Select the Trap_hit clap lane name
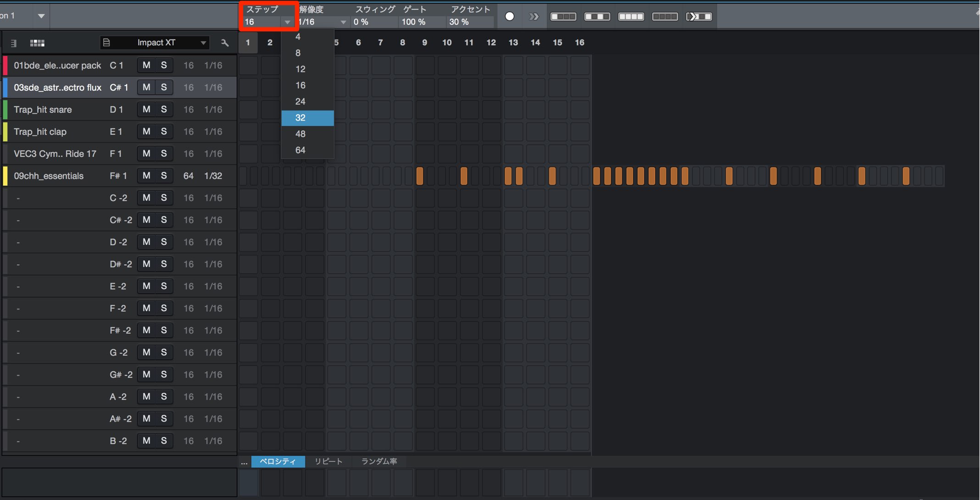Viewport: 980px width, 500px height. pyautogui.click(x=40, y=132)
